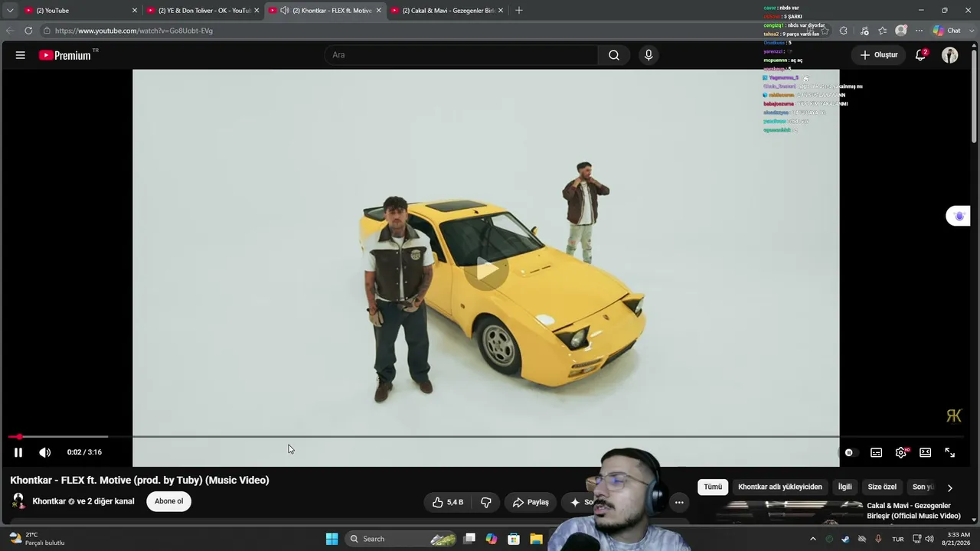Start voice search with the microphone
Screen dimensions: 980x551
[x=648, y=55]
